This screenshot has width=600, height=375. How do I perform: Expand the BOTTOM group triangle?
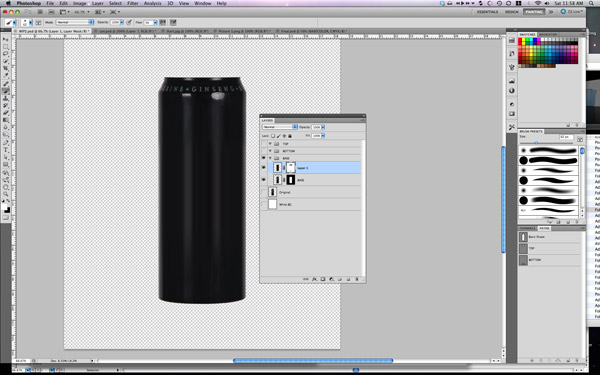pyautogui.click(x=270, y=151)
